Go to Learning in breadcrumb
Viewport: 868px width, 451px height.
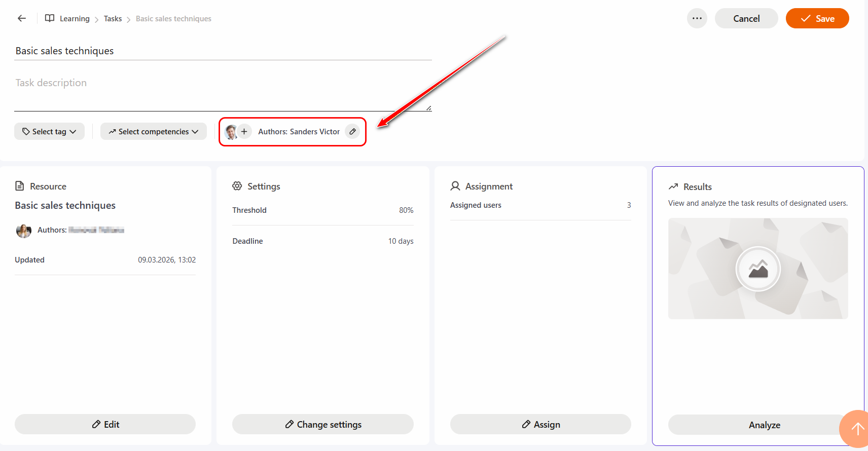(75, 19)
